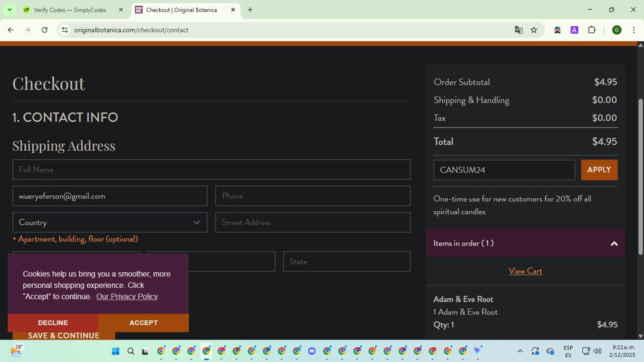Screen dimensions: 644x362
Task: Open the tab search dropdown
Action: [9, 10]
